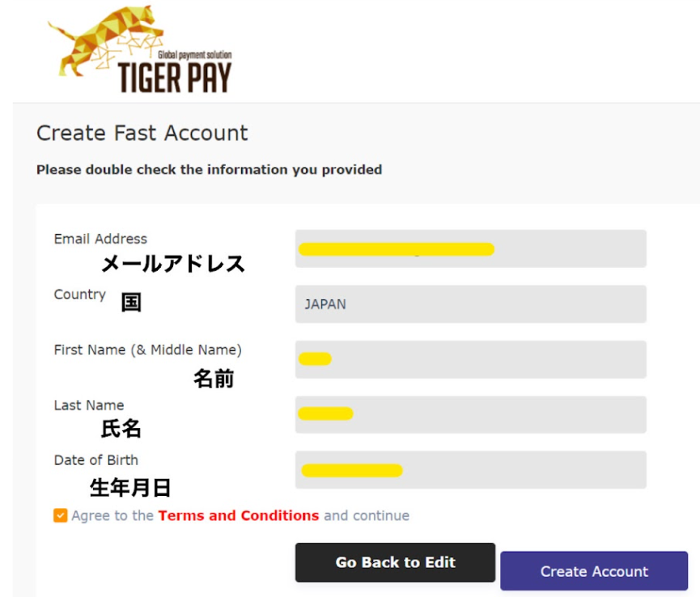Screen dimensions: 700x597
Task: Click the Date of Birth field
Action: tap(470, 469)
